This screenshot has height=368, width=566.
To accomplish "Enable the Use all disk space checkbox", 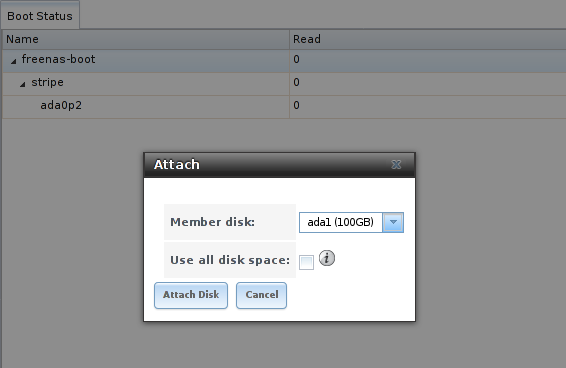I will pos(306,262).
